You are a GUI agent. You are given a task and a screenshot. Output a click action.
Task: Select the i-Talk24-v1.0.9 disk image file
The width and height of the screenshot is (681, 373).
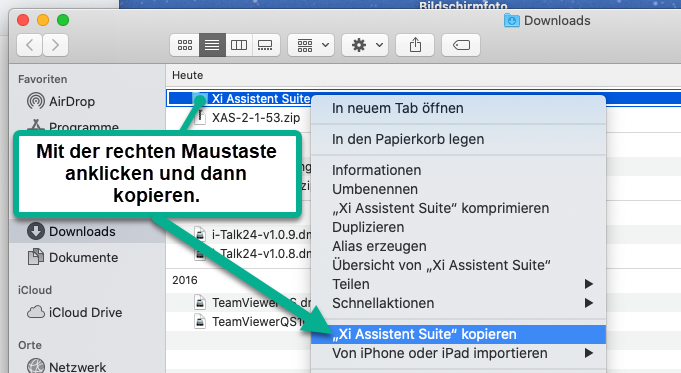261,234
